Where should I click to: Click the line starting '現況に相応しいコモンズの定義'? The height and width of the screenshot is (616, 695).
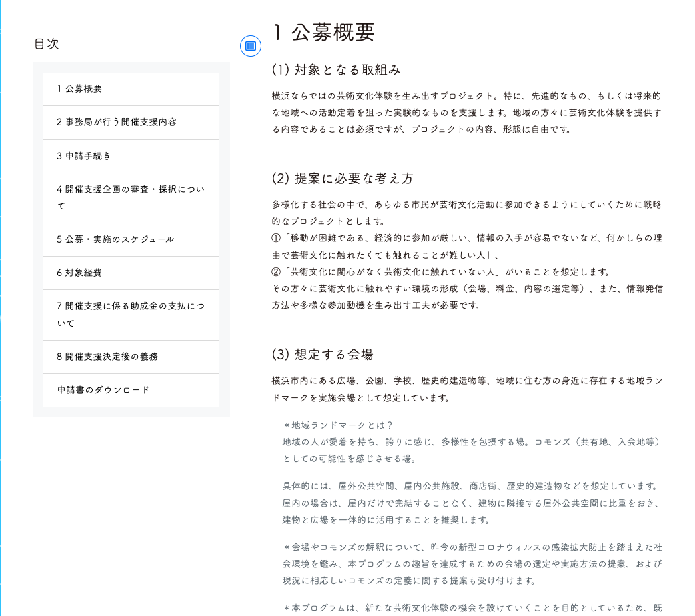point(410,581)
